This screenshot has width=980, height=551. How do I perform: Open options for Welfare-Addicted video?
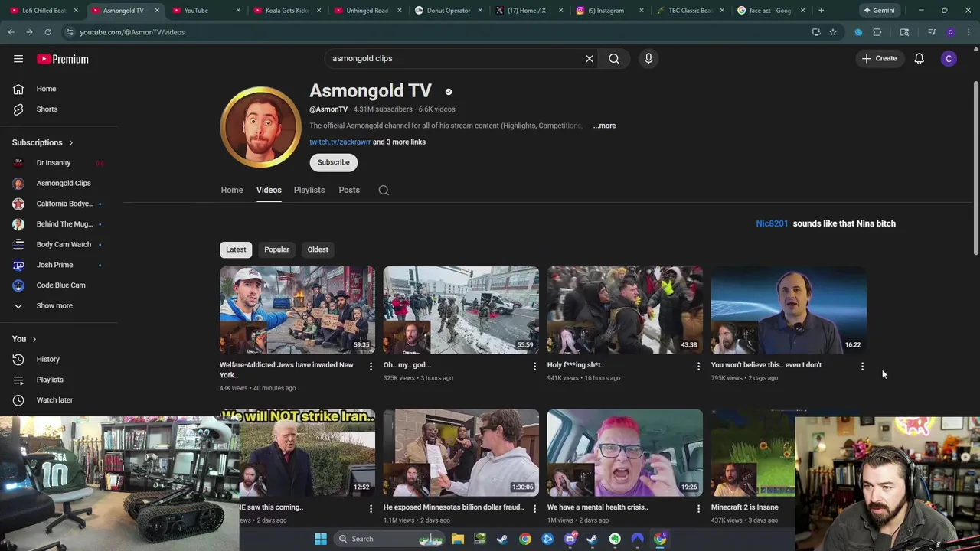pyautogui.click(x=371, y=367)
